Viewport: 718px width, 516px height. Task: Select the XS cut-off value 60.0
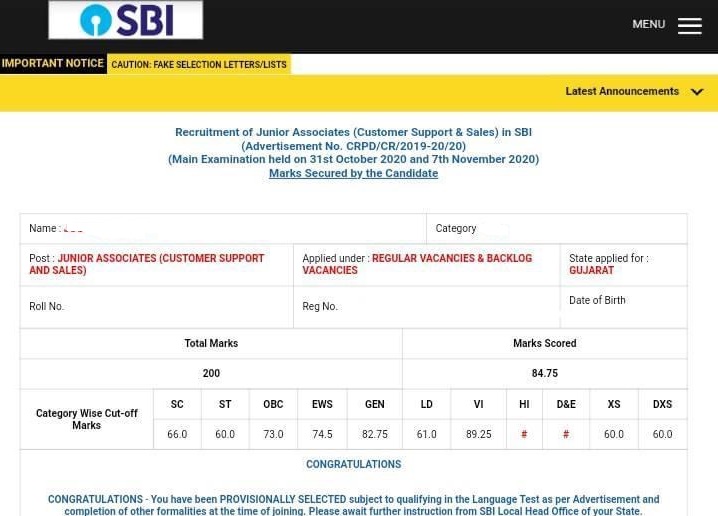pos(614,434)
